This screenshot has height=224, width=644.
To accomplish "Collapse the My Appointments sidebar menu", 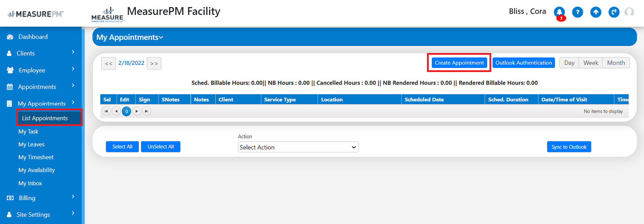I will [x=73, y=102].
